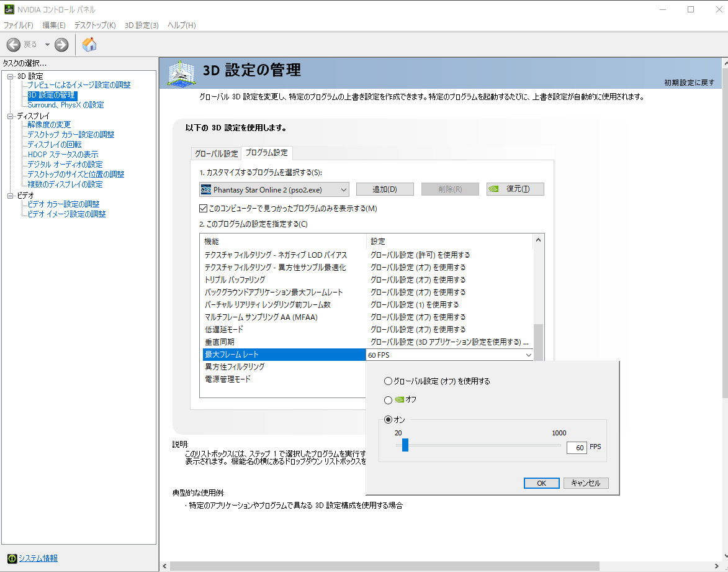Click OK in frame rate popup
The width and height of the screenshot is (728, 572).
pos(541,483)
